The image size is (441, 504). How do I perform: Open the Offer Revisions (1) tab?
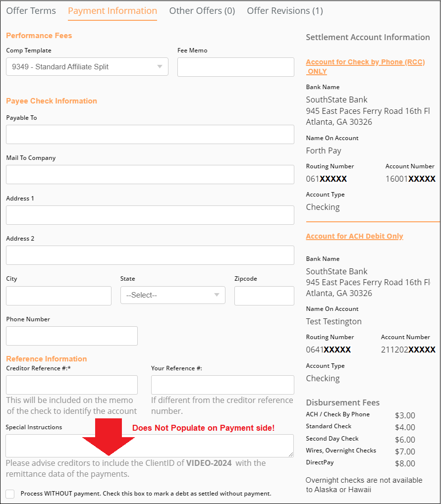tap(285, 10)
